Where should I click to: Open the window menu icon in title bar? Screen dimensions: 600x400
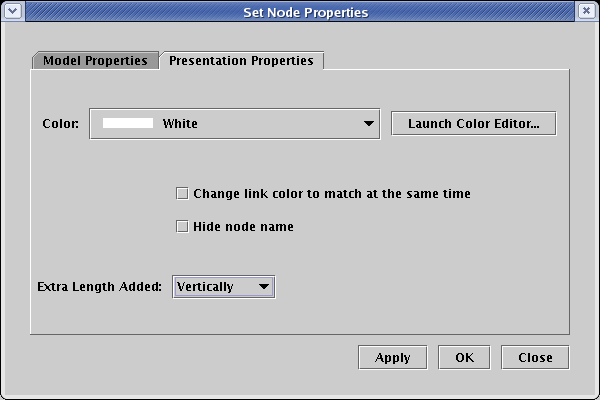[x=12, y=12]
